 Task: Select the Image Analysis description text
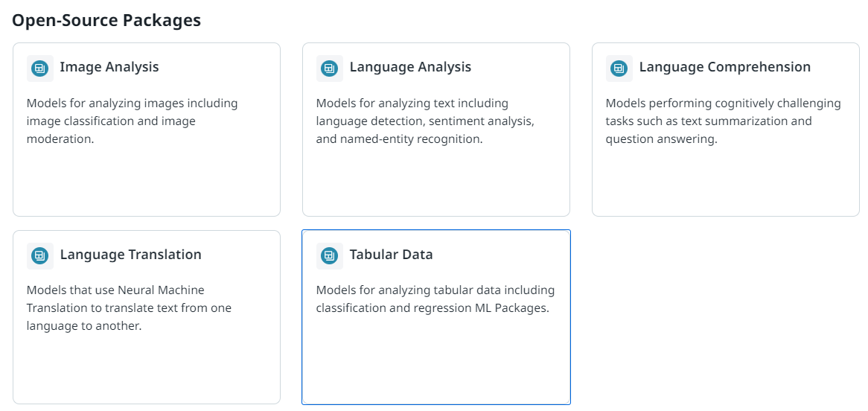133,121
